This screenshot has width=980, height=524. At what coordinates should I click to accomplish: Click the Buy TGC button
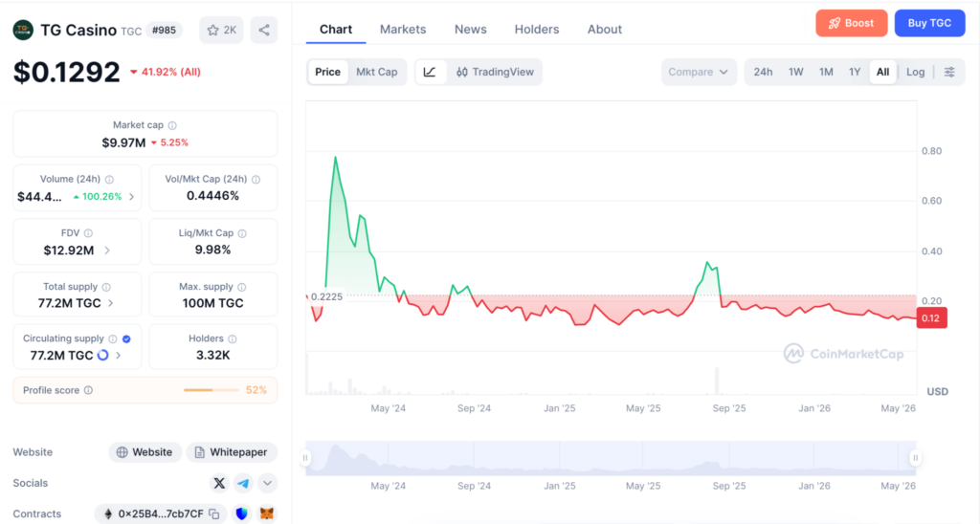coord(929,23)
